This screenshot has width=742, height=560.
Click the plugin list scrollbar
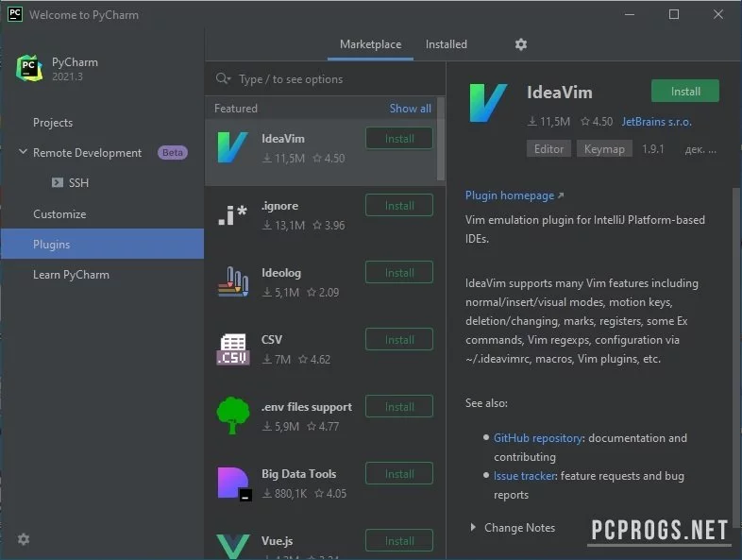441,139
